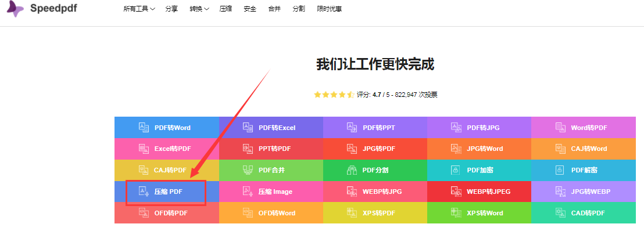Screen dimensions: 644x231
Task: Click the WEBP转JPEG tile icon
Action: coord(456,191)
